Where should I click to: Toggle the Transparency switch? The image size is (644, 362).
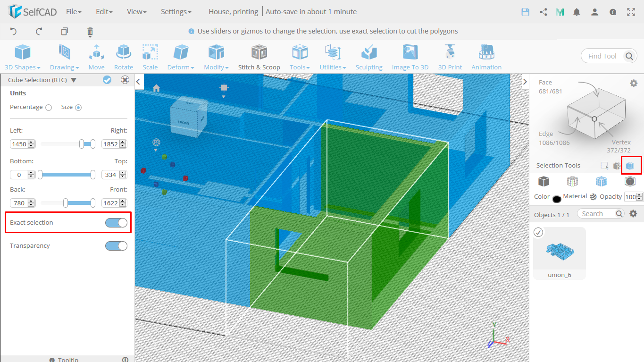[116, 246]
